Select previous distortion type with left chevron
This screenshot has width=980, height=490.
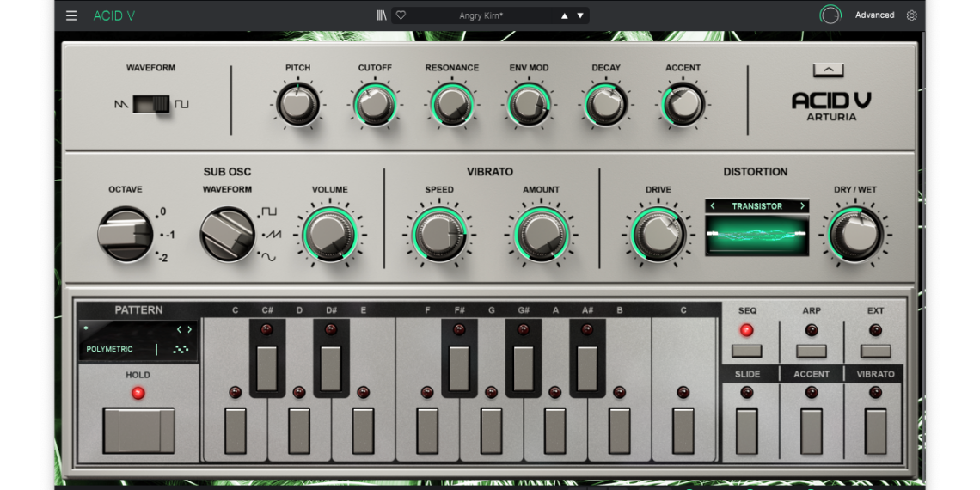(x=713, y=206)
